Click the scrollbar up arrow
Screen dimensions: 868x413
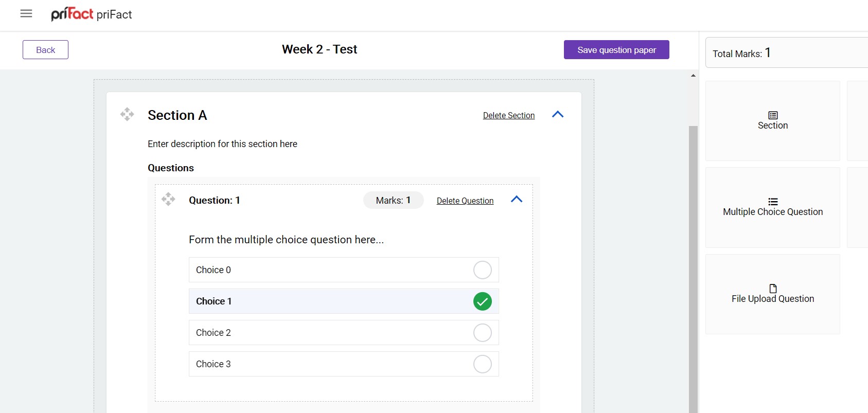693,76
